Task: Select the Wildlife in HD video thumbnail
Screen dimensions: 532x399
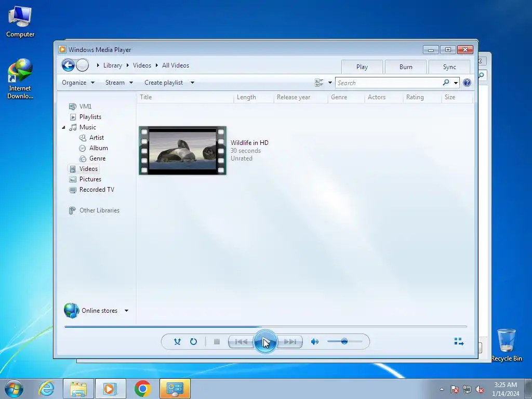Action: [182, 150]
